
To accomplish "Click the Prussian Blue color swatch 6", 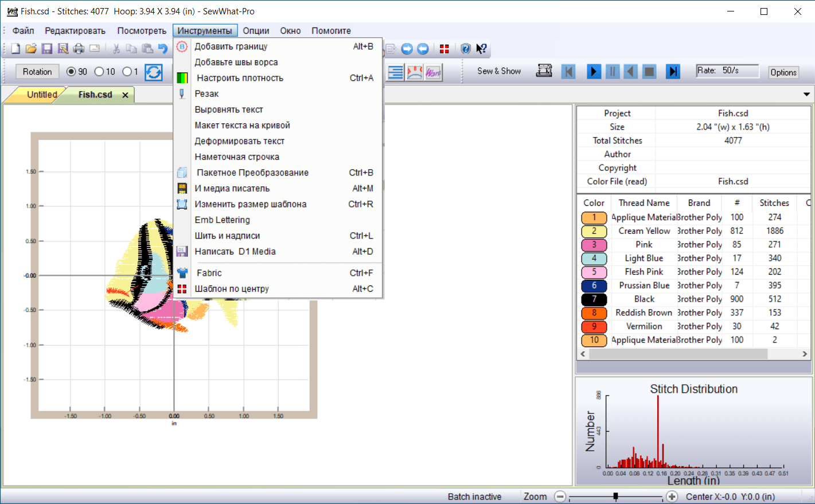I will tap(594, 286).
